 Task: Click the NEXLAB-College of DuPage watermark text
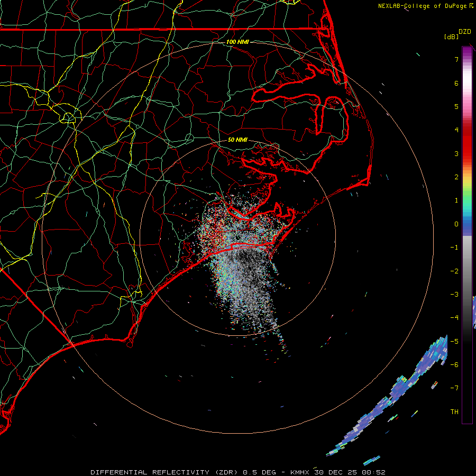pos(422,6)
